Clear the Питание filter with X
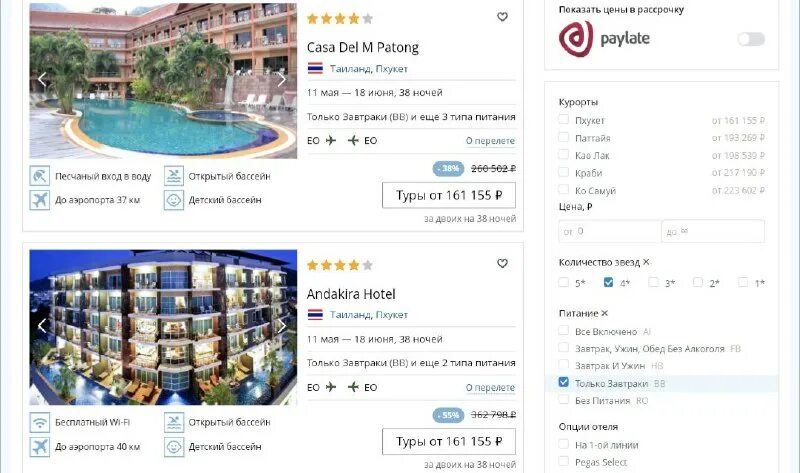This screenshot has width=800, height=473. (605, 313)
